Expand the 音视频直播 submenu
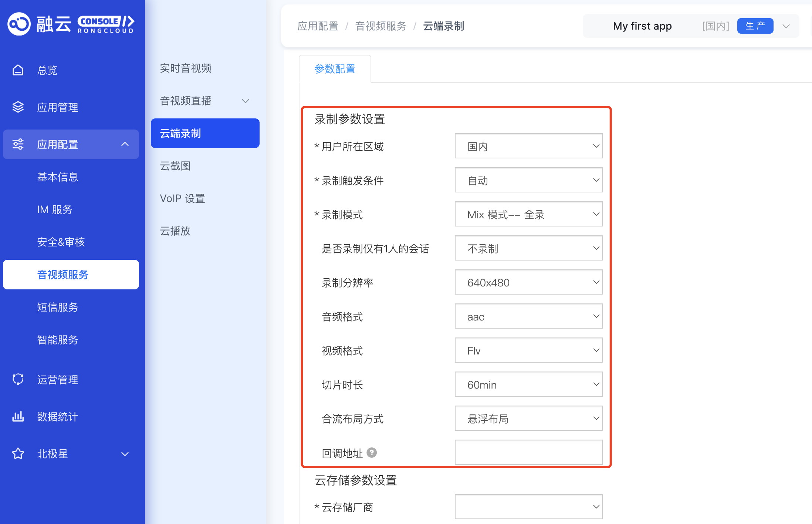The height and width of the screenshot is (524, 812). (245, 101)
